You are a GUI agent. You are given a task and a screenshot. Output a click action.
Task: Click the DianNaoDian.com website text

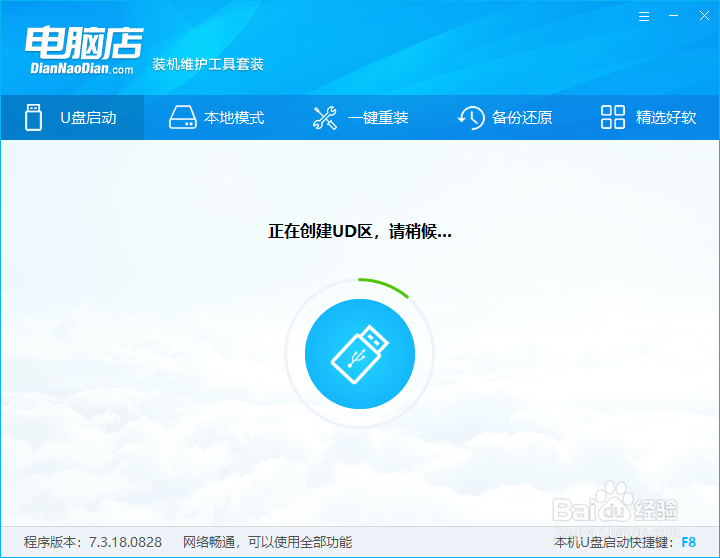82,69
